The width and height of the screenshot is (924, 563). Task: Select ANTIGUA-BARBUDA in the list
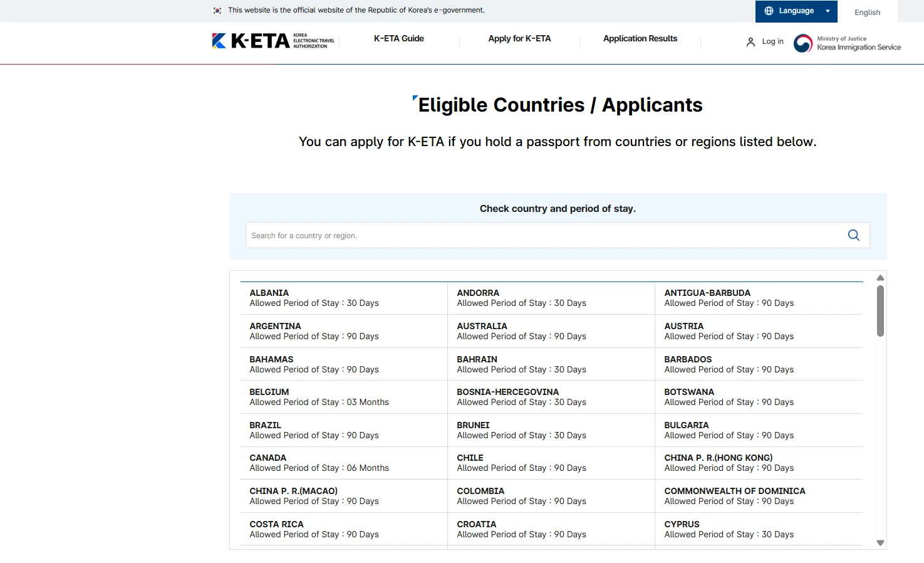[759, 298]
